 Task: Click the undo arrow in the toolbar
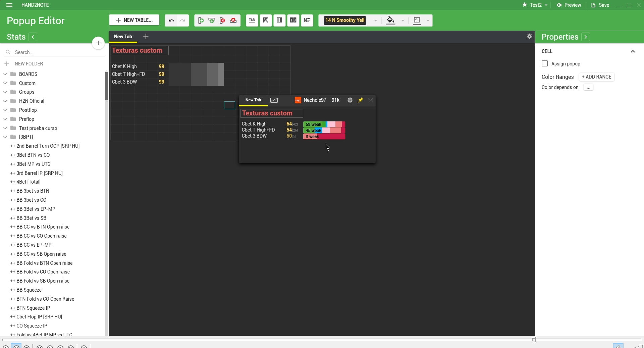(x=171, y=20)
